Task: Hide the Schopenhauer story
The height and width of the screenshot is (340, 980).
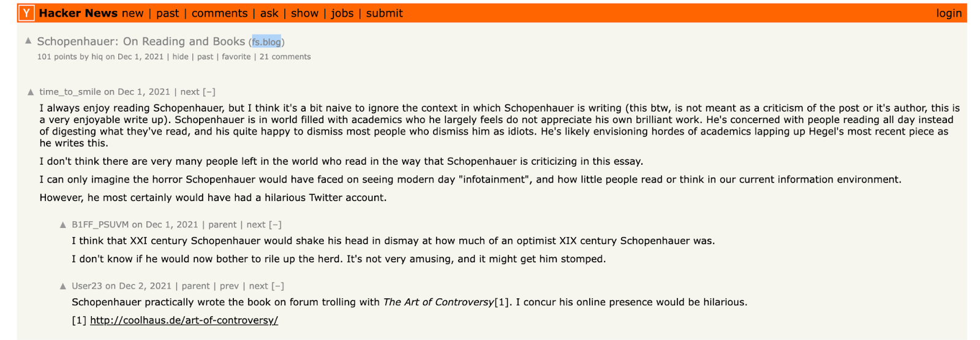Action: pyautogui.click(x=180, y=57)
